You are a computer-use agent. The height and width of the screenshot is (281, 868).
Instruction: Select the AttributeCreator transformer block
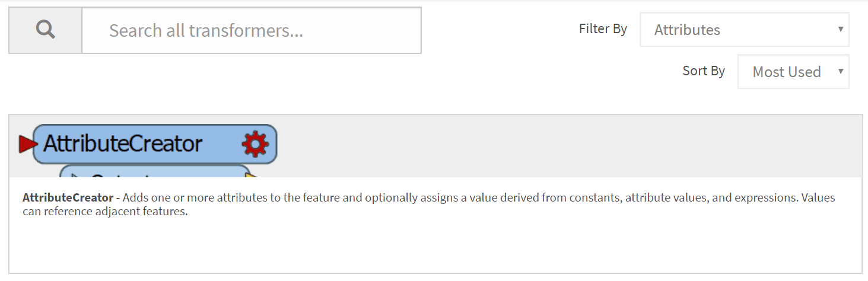[155, 144]
